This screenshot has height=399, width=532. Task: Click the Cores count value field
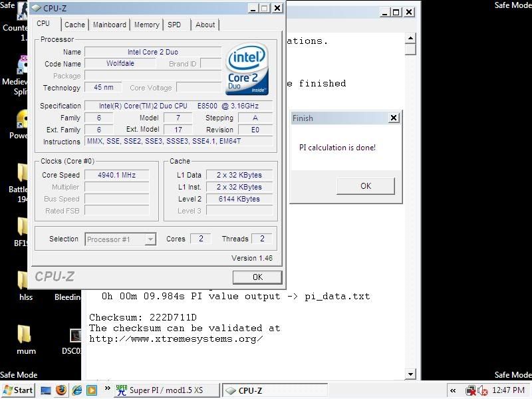[201, 239]
